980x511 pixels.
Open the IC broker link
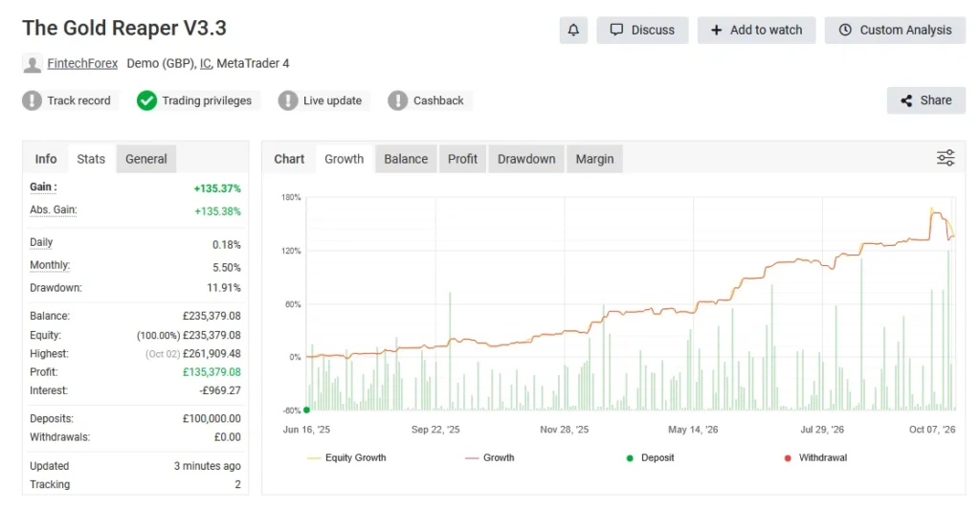[205, 63]
